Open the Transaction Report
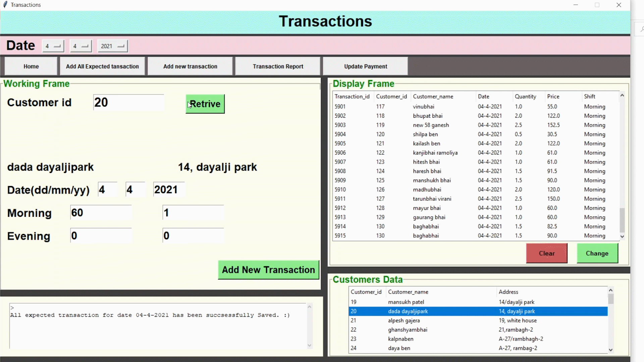 (278, 66)
